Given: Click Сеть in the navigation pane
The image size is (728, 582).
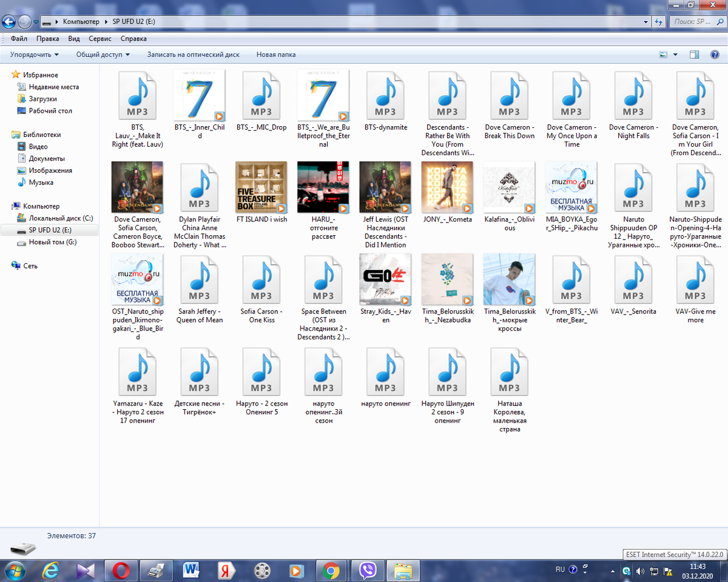Looking at the screenshot, I should pyautogui.click(x=25, y=266).
